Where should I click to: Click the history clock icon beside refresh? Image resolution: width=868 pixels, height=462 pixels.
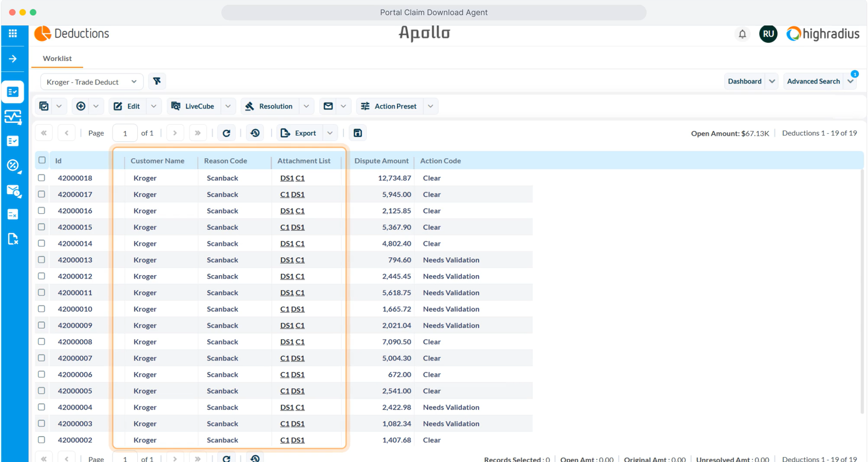(255, 133)
